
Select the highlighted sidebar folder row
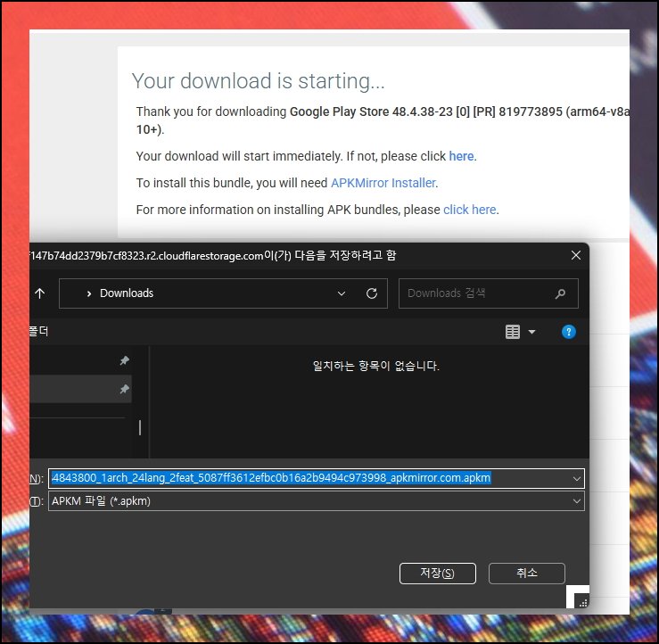(80, 389)
